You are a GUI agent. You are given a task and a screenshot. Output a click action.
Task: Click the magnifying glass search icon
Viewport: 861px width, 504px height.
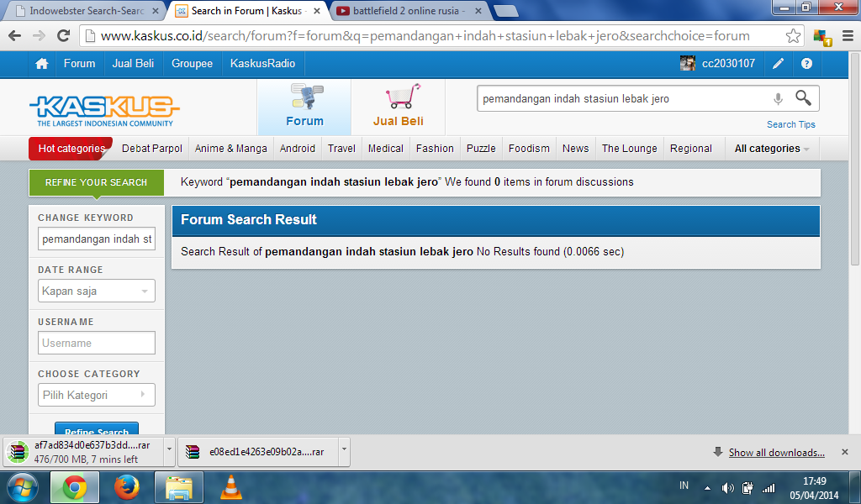click(x=803, y=98)
